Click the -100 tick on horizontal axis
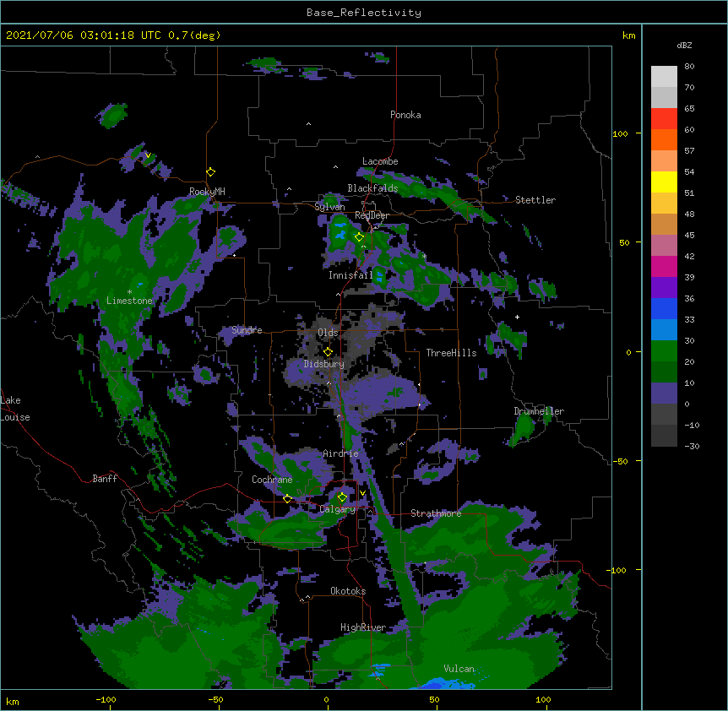This screenshot has height=711, width=728. 106,699
